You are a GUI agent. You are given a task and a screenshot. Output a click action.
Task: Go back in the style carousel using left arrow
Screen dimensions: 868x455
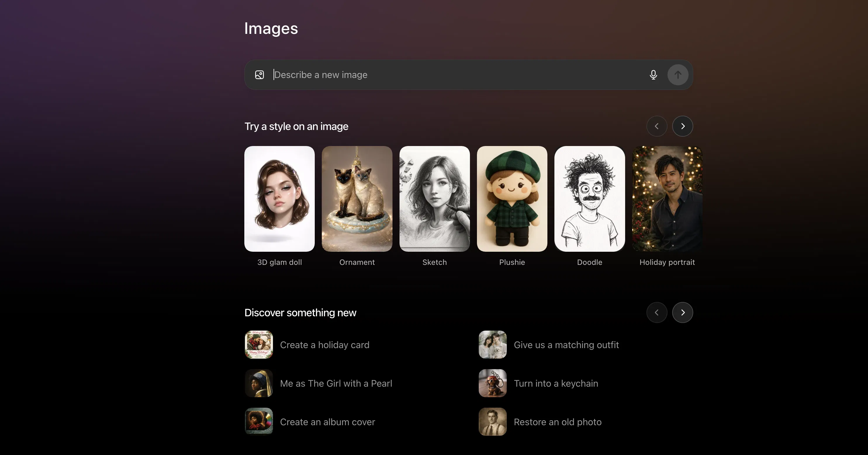click(x=657, y=126)
